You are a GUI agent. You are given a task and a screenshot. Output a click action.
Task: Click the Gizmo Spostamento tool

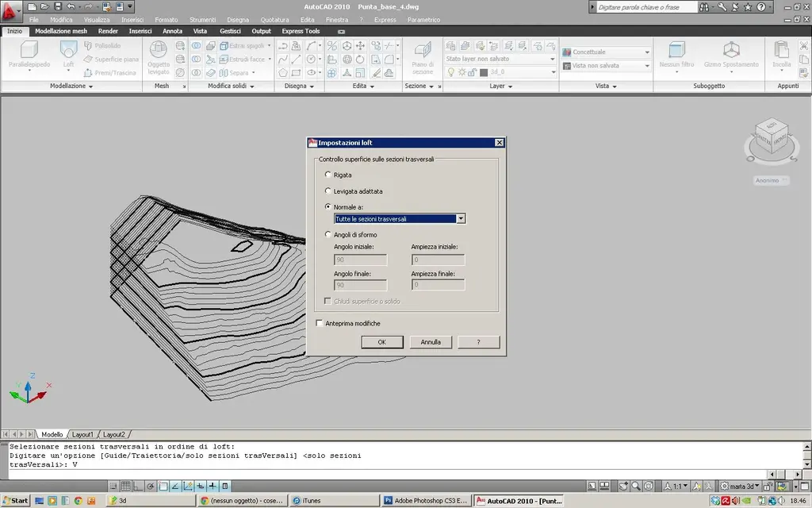coord(731,55)
